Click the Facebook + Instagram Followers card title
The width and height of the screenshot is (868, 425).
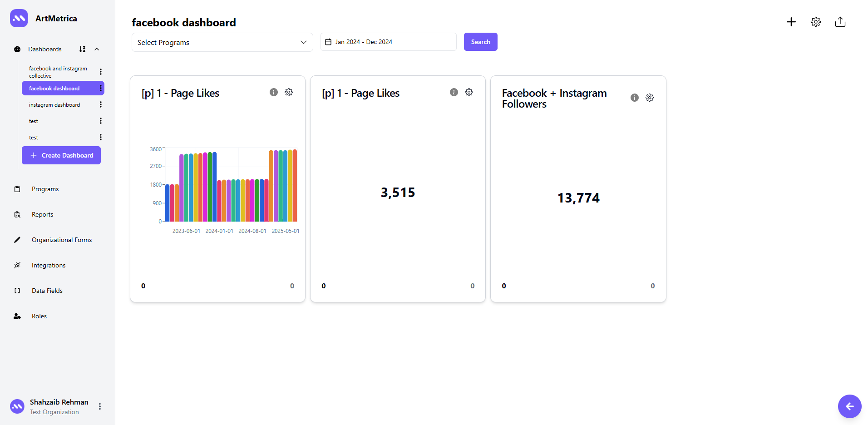pos(554,98)
